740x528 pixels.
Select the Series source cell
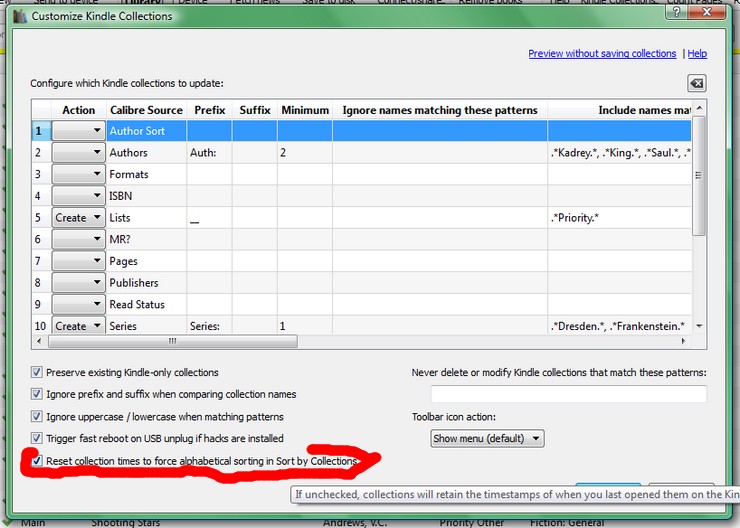click(x=146, y=326)
